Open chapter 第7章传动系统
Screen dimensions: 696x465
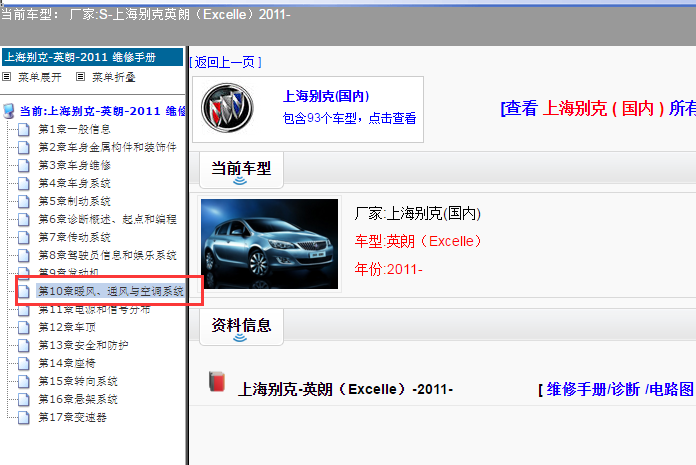point(74,237)
